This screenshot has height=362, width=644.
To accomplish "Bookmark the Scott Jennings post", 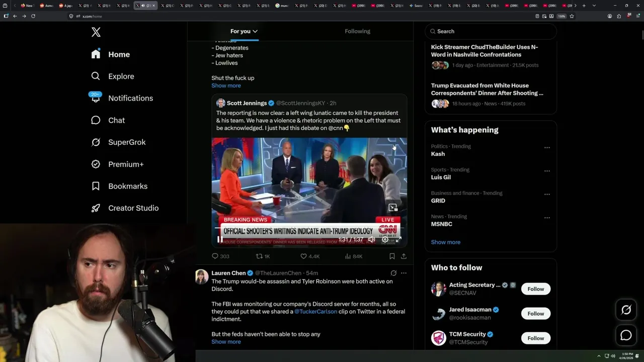I will coord(392,256).
